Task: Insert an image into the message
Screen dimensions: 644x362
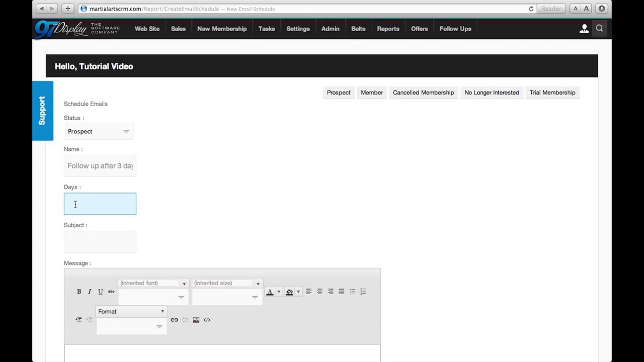Action: pos(196,320)
